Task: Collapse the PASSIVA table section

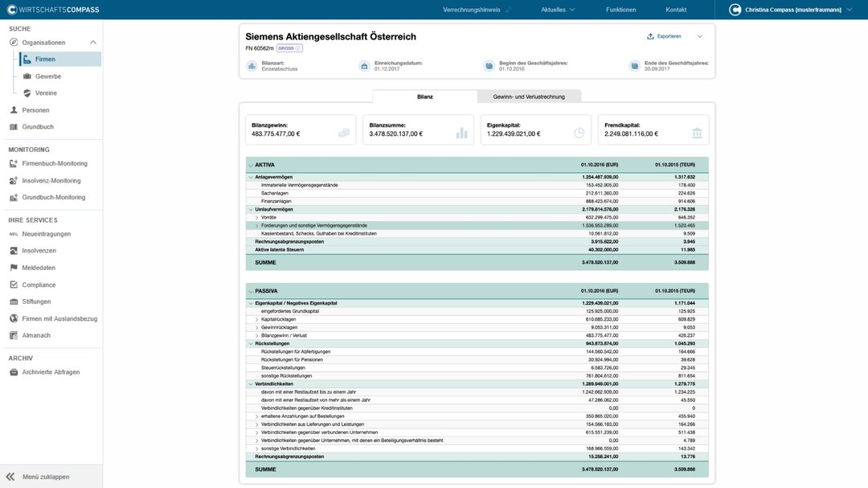Action: (x=251, y=291)
